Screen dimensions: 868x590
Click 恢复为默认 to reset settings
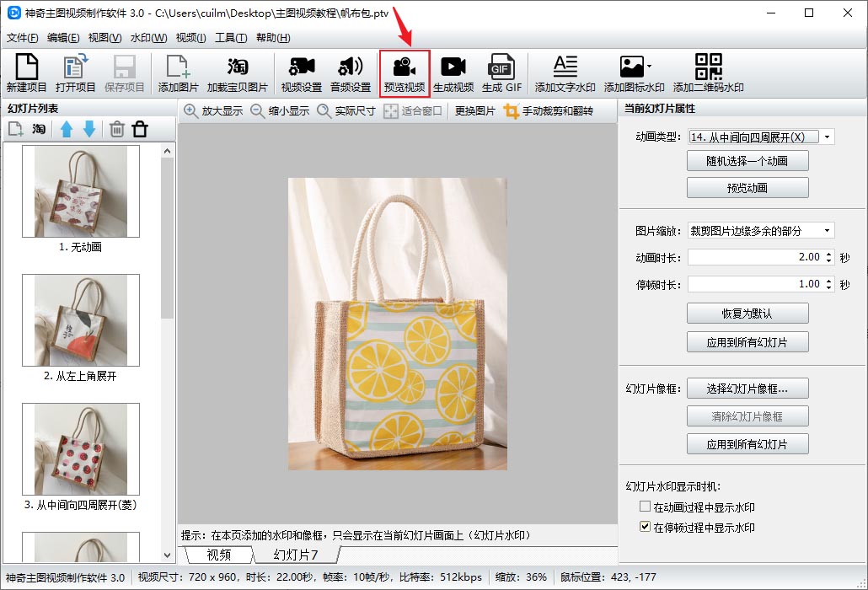click(747, 314)
